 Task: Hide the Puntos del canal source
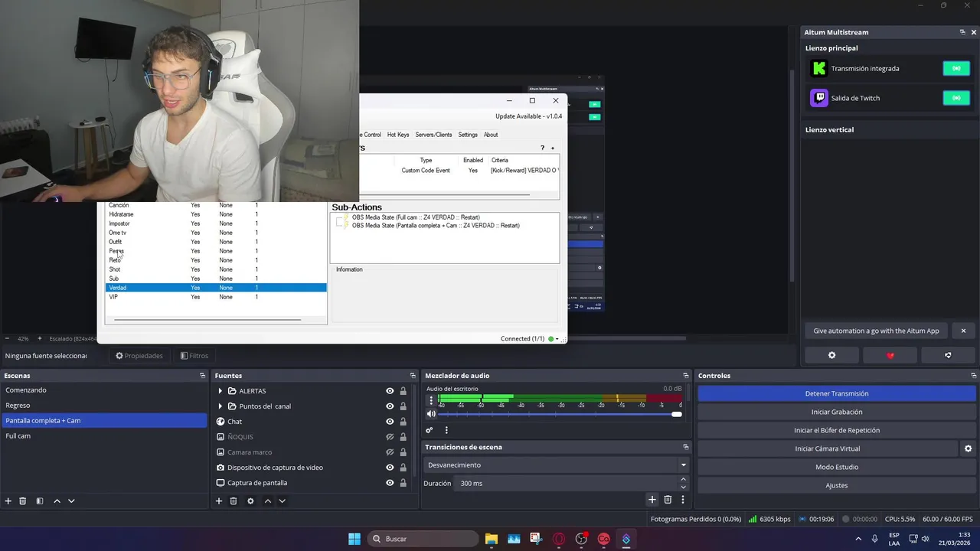(x=390, y=406)
